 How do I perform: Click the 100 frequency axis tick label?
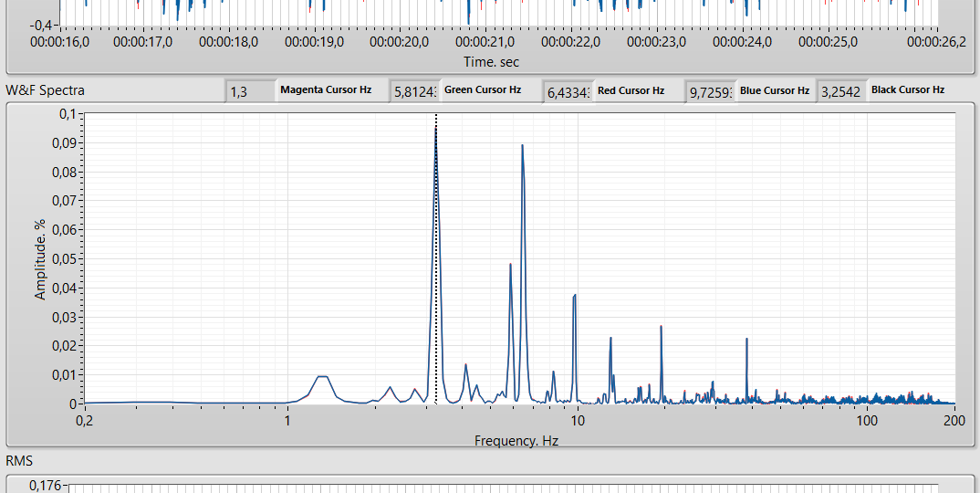[x=867, y=421]
